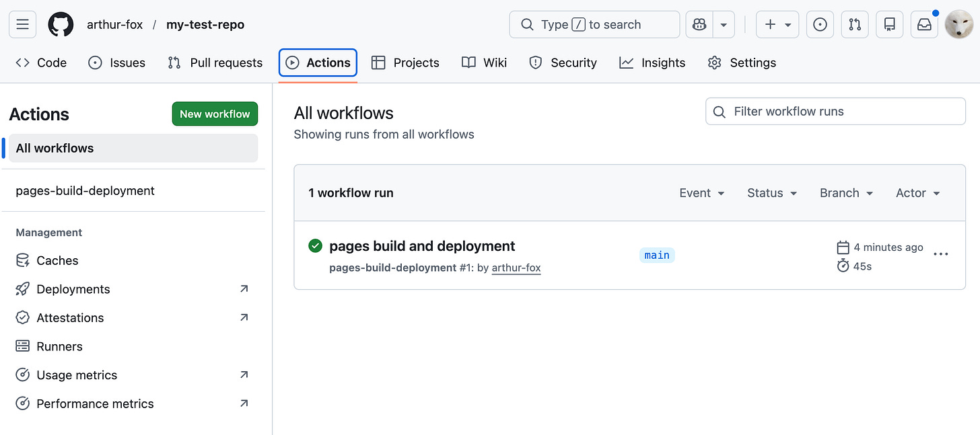Click arthur-fox actor link in run row
The width and height of the screenshot is (980, 435).
coord(516,268)
